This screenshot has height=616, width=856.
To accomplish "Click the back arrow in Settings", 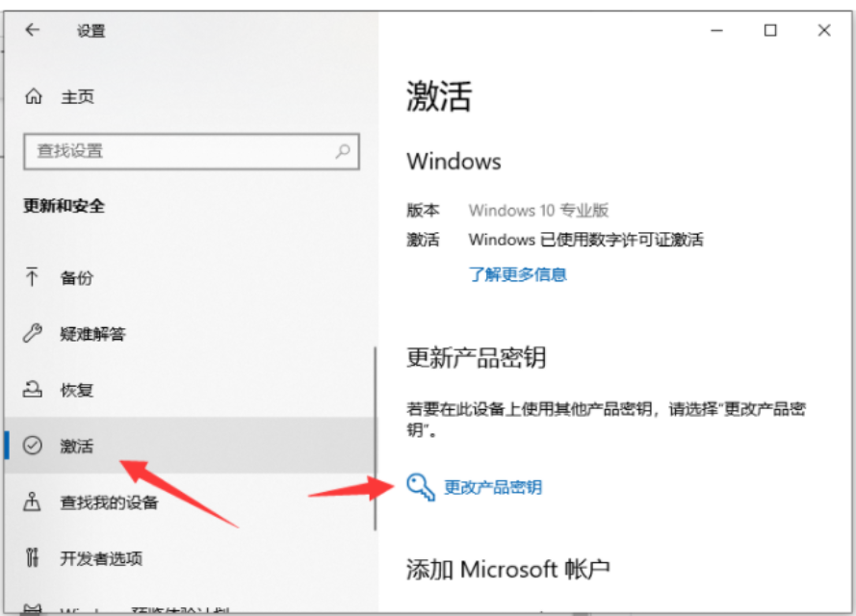I will [x=32, y=30].
